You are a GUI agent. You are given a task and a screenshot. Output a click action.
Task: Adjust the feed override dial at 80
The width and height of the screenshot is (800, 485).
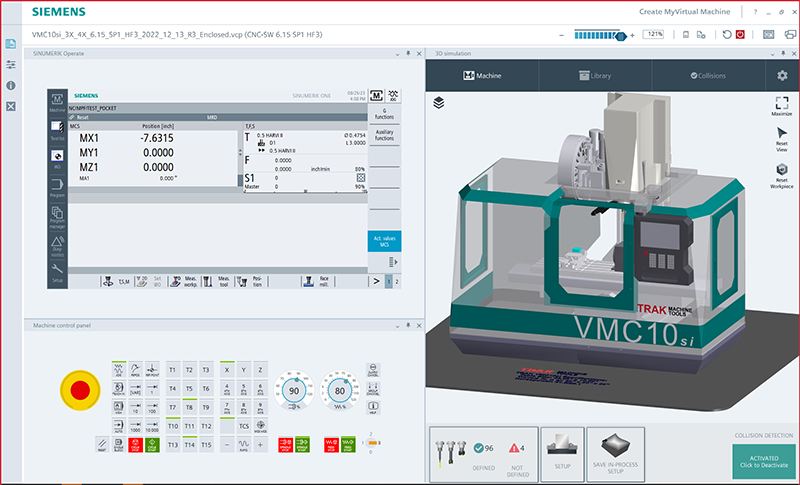click(x=340, y=391)
